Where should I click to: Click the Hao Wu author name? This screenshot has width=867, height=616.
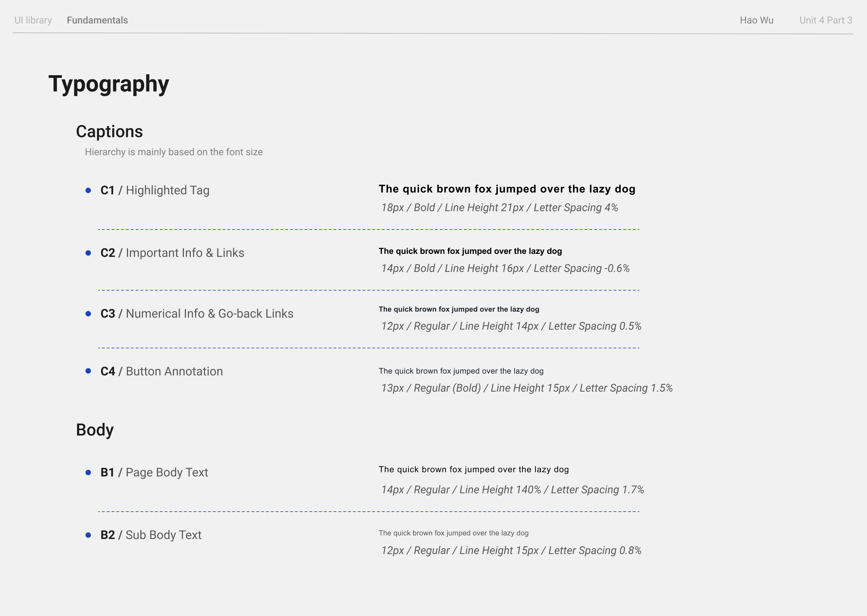tap(756, 20)
